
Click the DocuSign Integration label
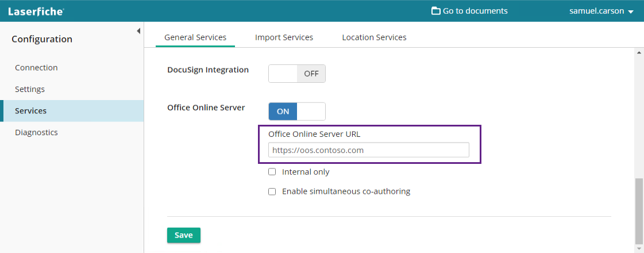point(208,70)
